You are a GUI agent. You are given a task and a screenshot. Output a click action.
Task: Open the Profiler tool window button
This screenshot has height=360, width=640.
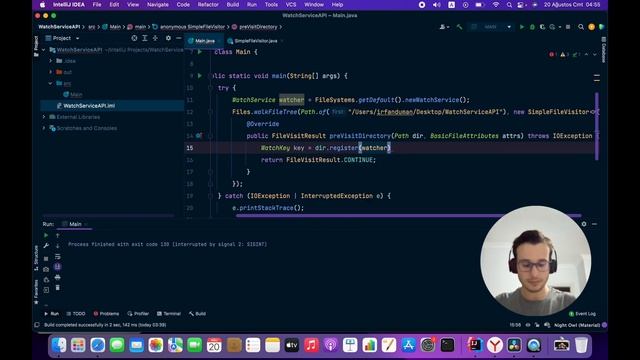point(138,314)
